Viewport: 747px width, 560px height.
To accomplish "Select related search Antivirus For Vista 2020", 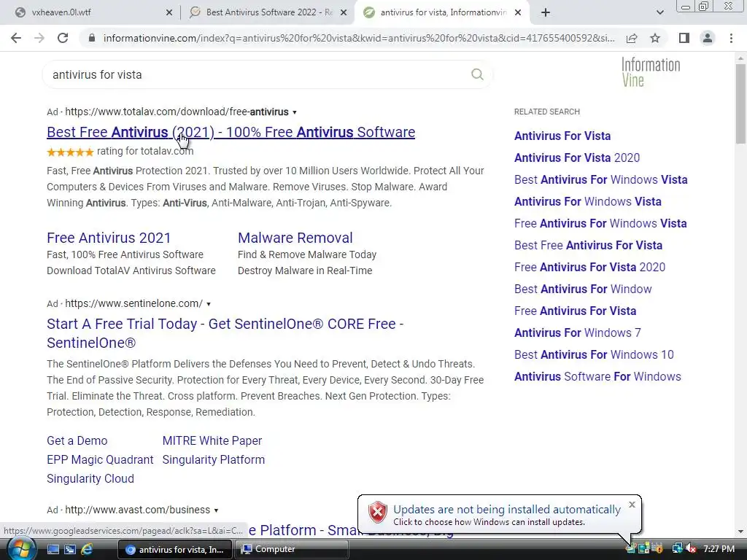I will tap(577, 157).
